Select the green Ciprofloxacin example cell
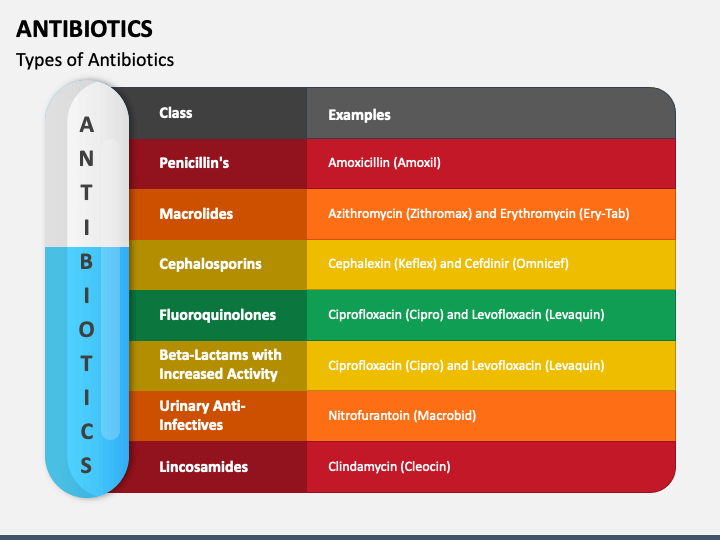Image resolution: width=720 pixels, height=540 pixels. coord(491,315)
